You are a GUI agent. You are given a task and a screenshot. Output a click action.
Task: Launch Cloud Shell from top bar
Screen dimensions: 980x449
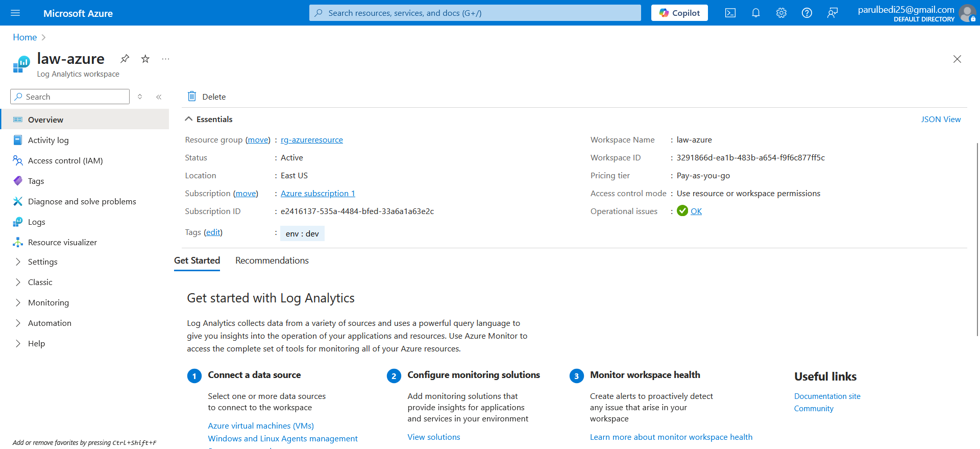click(x=730, y=13)
